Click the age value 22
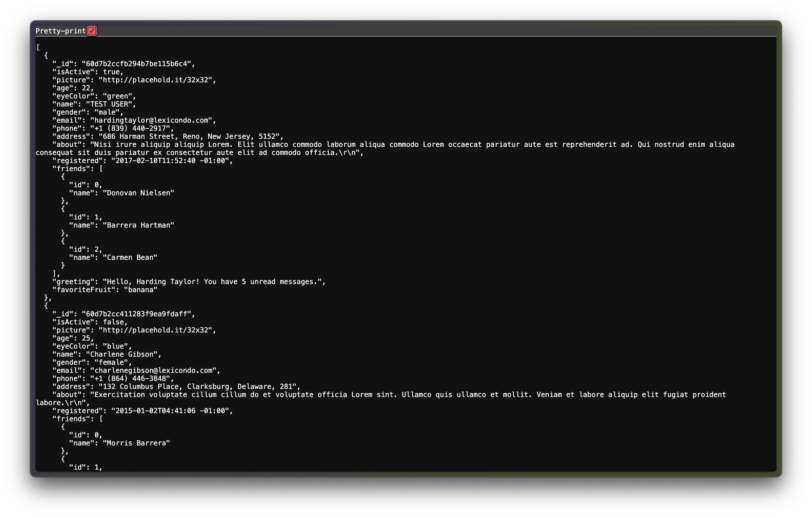 pos(86,88)
